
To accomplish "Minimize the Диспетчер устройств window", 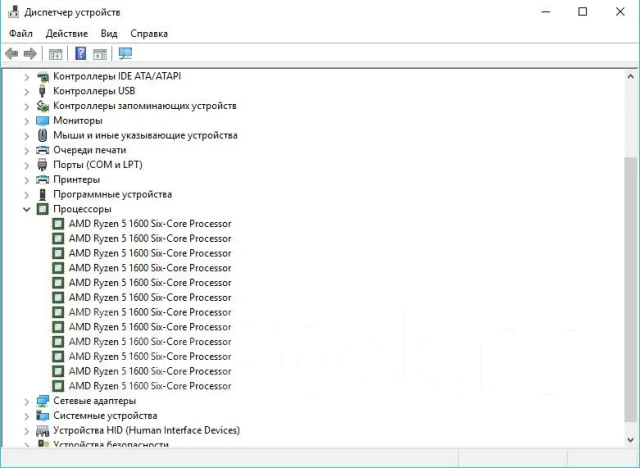I will [546, 12].
